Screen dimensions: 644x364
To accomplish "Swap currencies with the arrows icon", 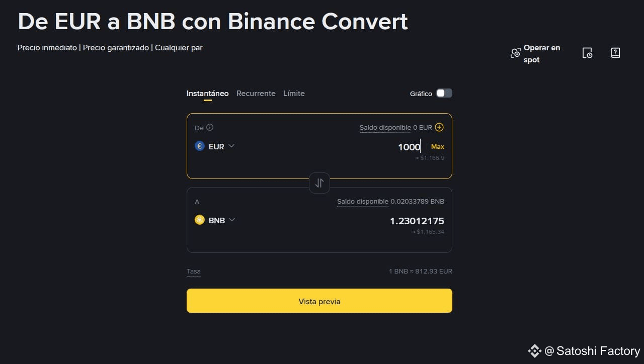I will tap(319, 183).
